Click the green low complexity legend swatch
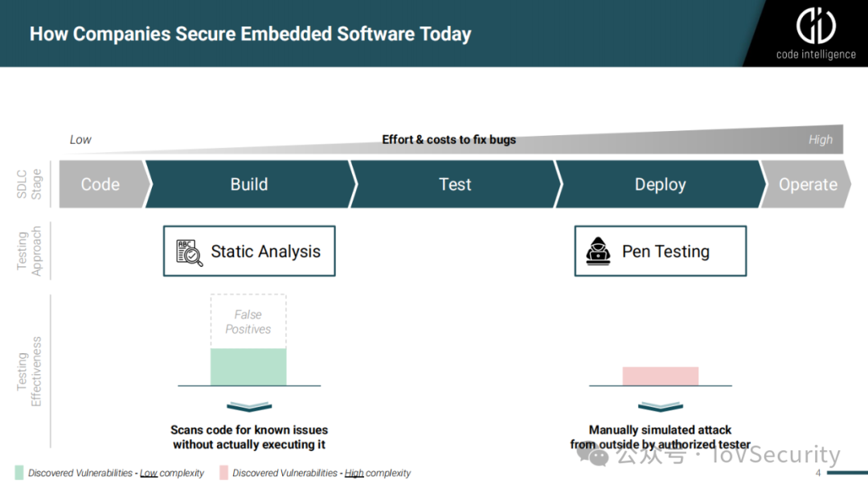 (x=19, y=472)
